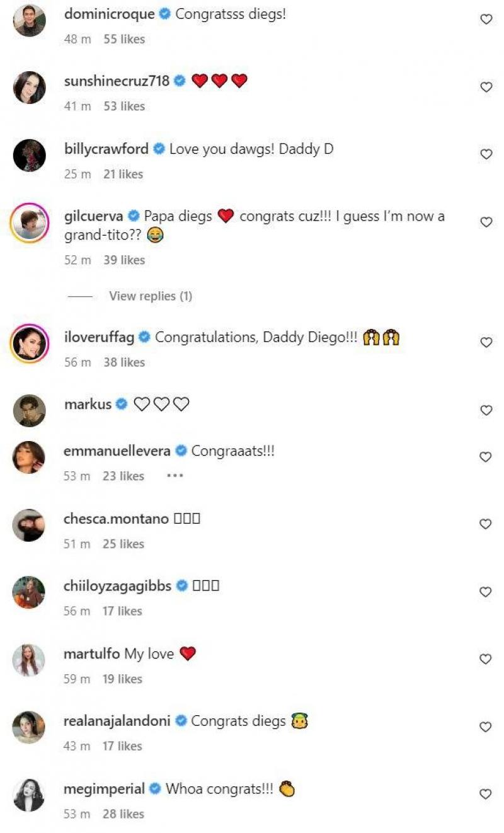Show the 38 likes on iloveruffag's comment
This screenshot has height=833, width=504.
pyautogui.click(x=124, y=362)
